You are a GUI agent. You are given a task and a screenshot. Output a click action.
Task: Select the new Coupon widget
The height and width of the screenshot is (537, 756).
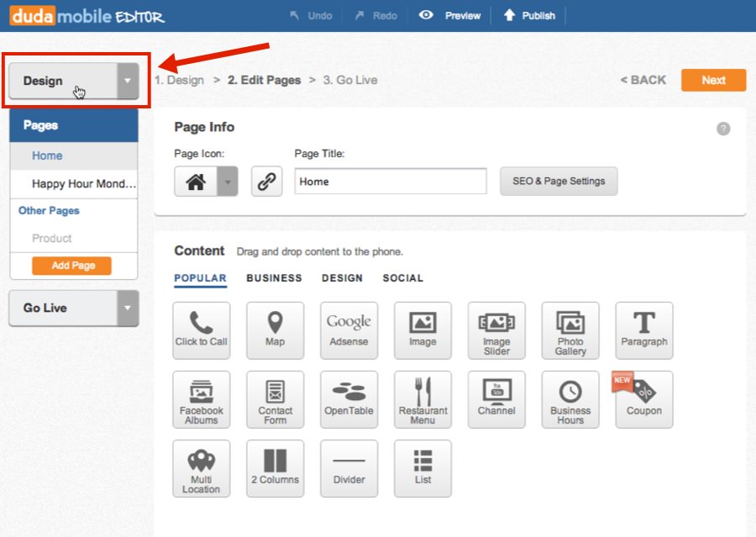tap(644, 399)
